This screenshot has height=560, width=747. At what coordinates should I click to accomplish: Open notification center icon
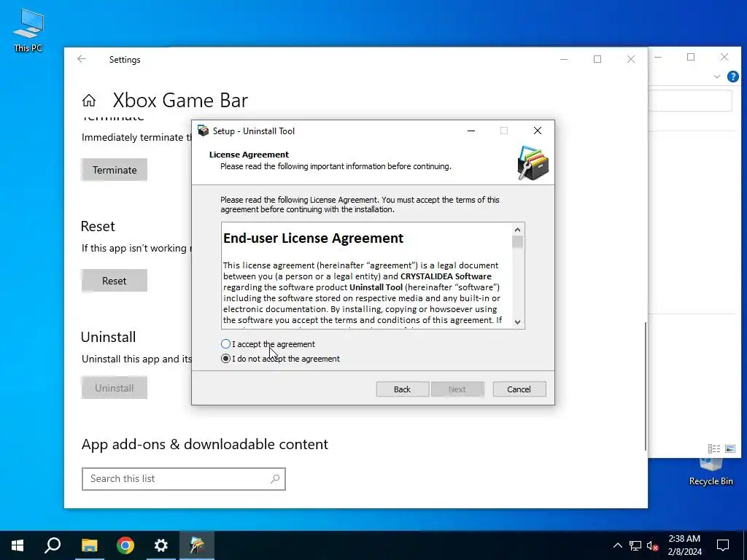tap(723, 545)
